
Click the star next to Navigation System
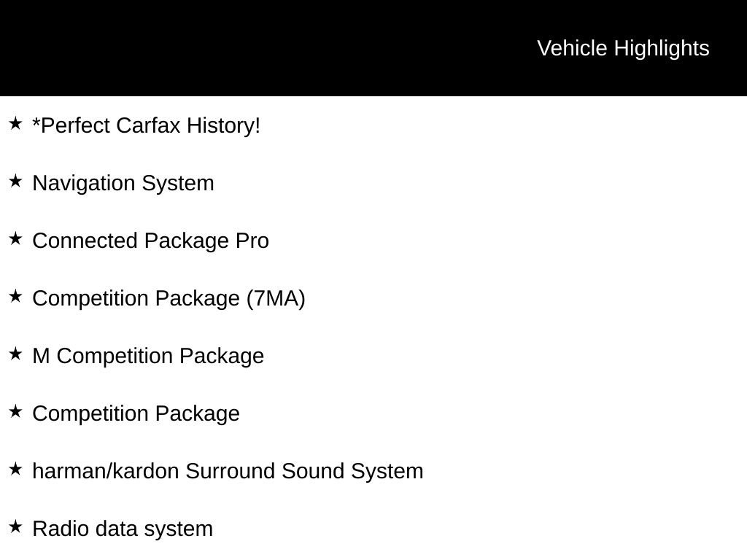click(x=15, y=181)
